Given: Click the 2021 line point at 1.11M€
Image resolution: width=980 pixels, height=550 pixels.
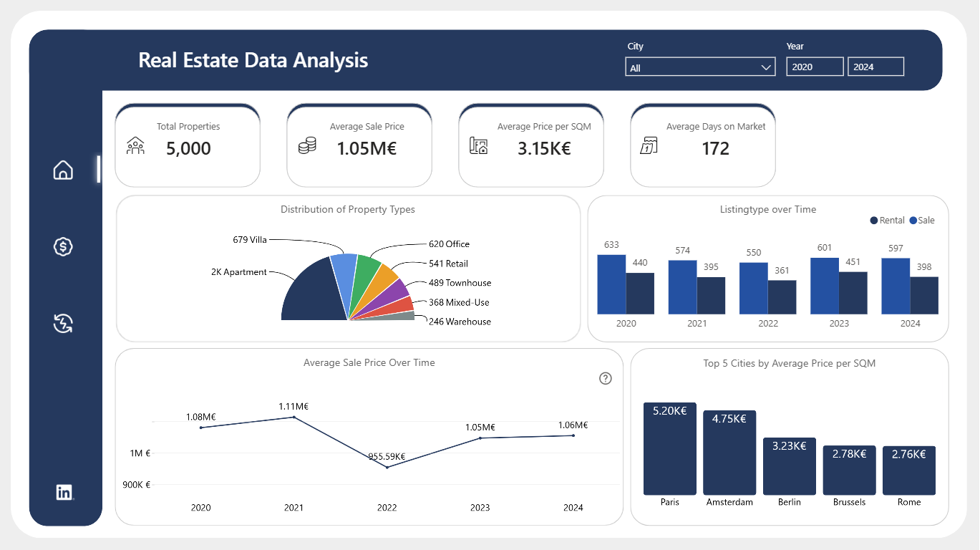Looking at the screenshot, I should pyautogui.click(x=293, y=417).
